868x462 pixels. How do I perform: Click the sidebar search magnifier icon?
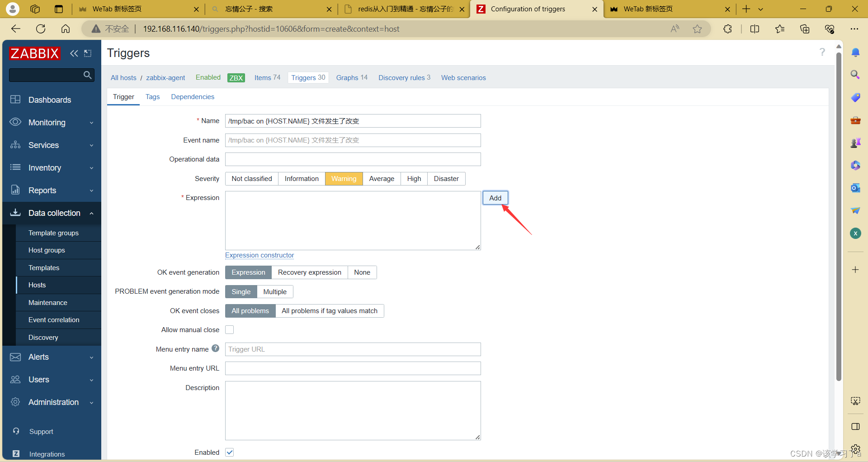click(88, 75)
